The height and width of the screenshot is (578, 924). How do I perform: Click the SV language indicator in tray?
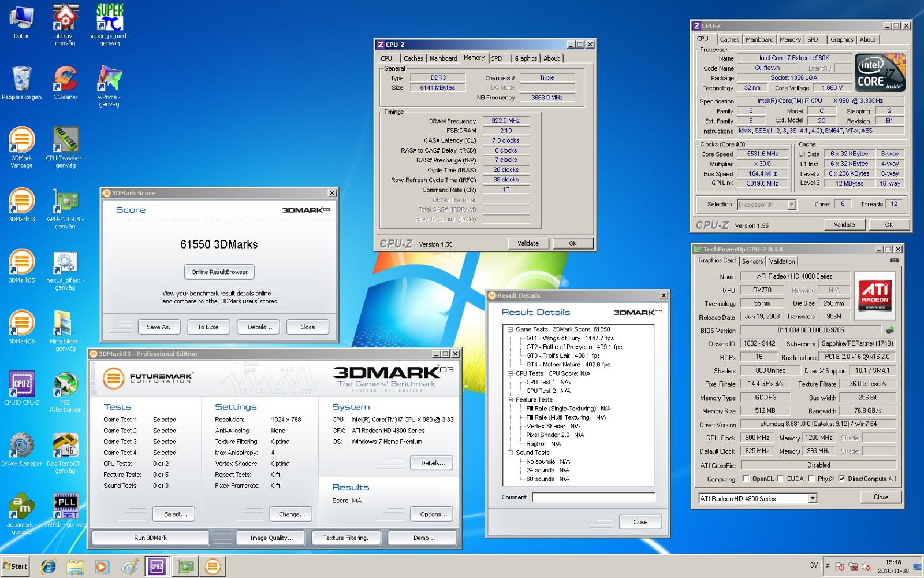point(814,566)
